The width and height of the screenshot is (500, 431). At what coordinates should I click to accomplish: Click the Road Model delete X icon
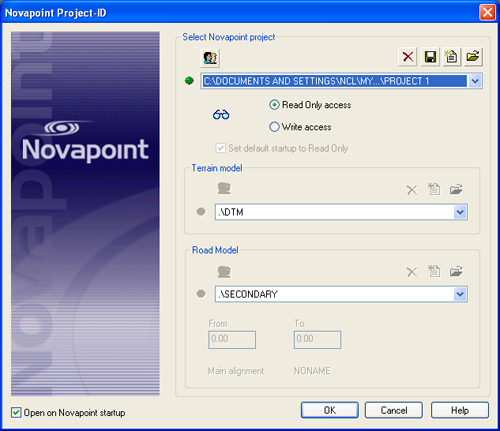tap(412, 272)
